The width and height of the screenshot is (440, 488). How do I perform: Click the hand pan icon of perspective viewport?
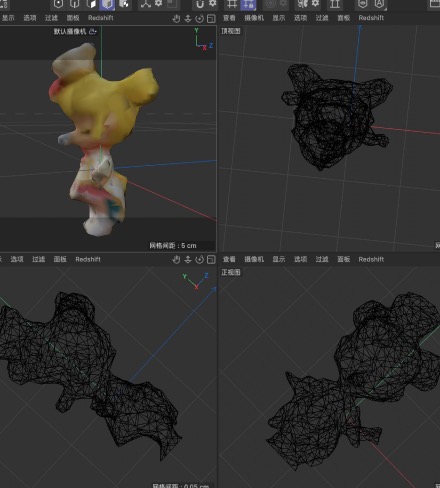[x=176, y=19]
